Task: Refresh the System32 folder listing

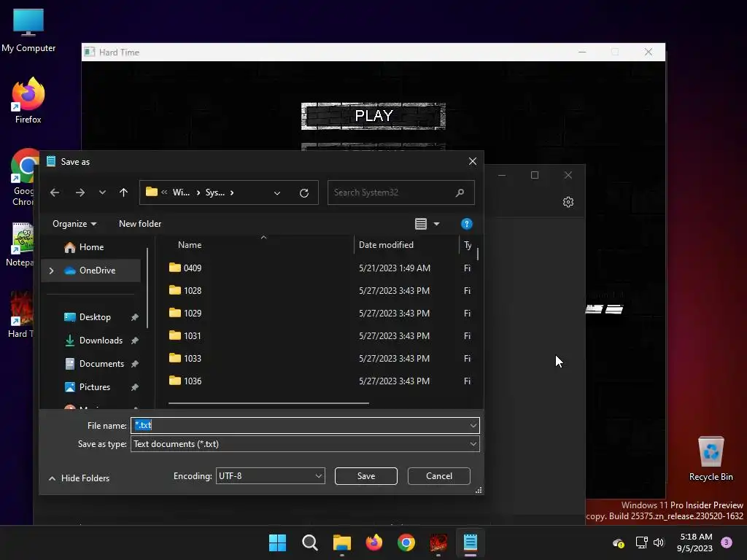Action: [x=304, y=192]
